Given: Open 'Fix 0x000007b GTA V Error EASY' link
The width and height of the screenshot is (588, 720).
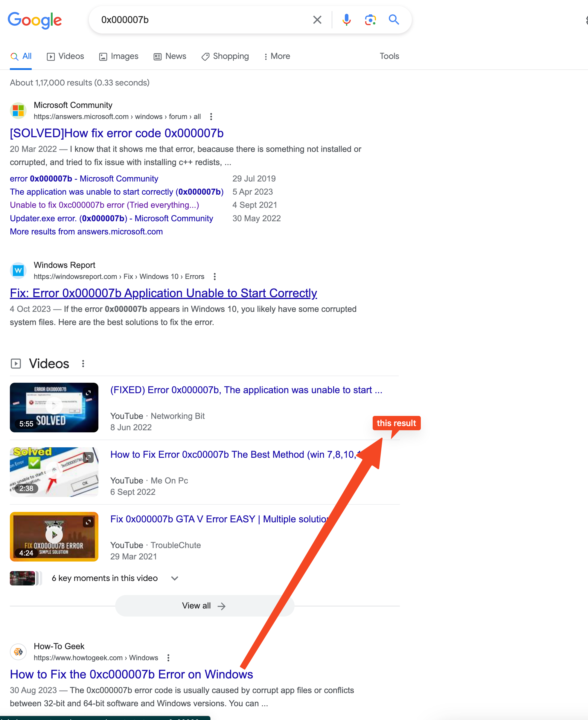Looking at the screenshot, I should [220, 519].
